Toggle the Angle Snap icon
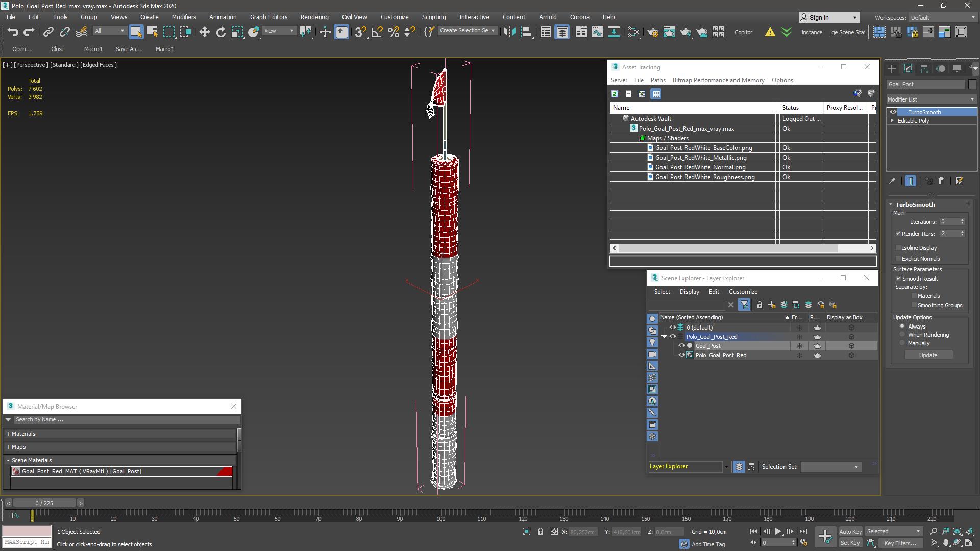Viewport: 980px width, 551px height. click(377, 32)
